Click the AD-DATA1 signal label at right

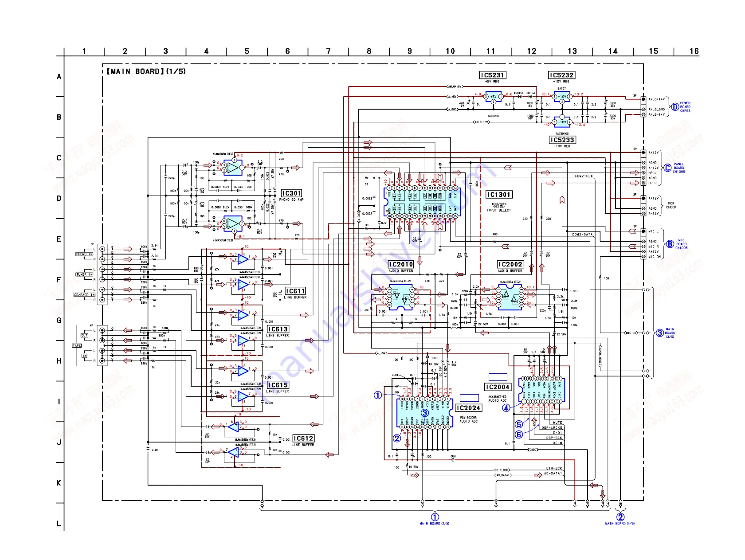[553, 474]
